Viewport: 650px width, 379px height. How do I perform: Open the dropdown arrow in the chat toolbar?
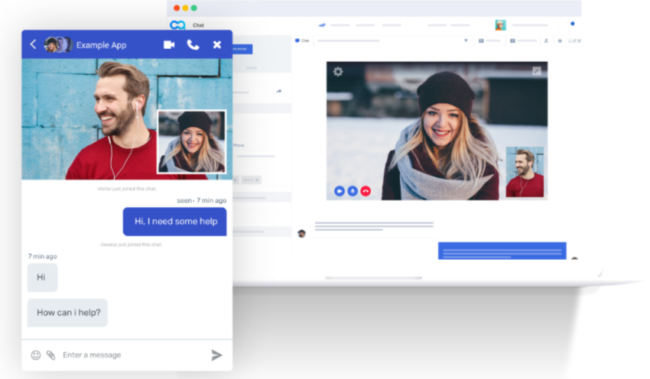click(466, 41)
